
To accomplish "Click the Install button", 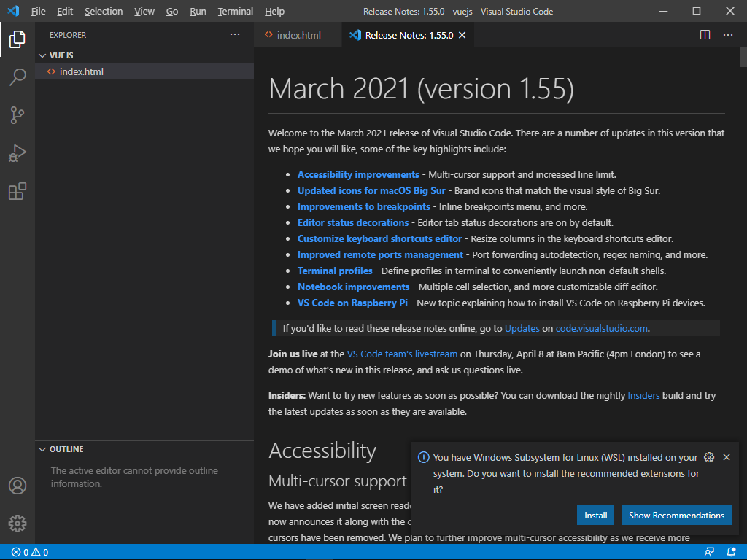I will [x=595, y=516].
